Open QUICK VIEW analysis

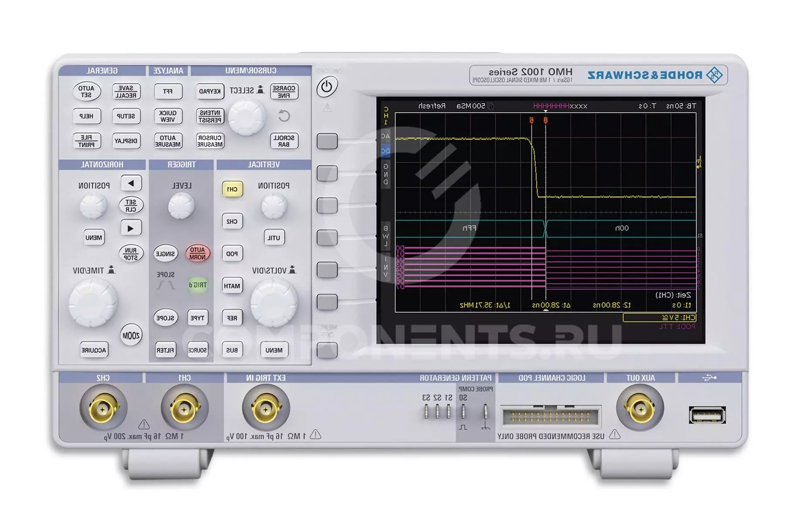click(x=168, y=116)
